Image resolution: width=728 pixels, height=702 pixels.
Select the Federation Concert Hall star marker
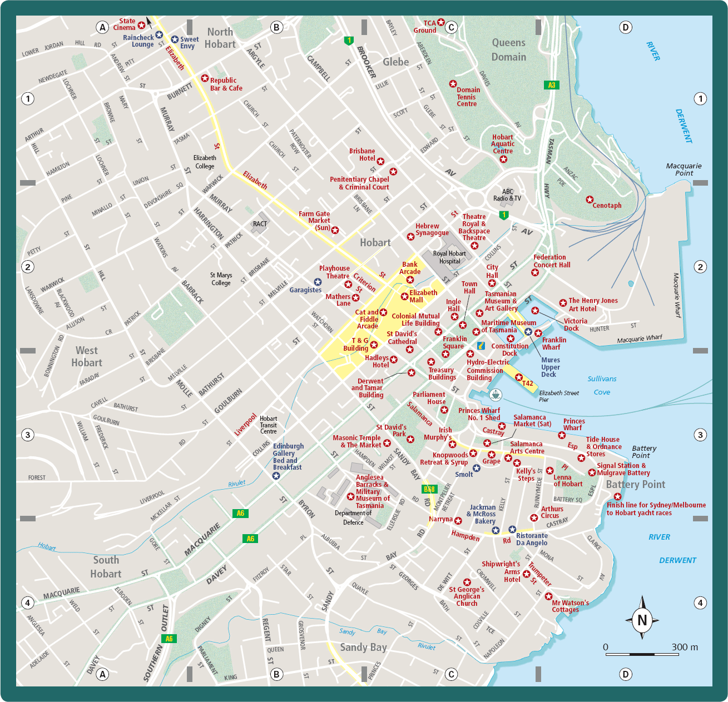[535, 272]
